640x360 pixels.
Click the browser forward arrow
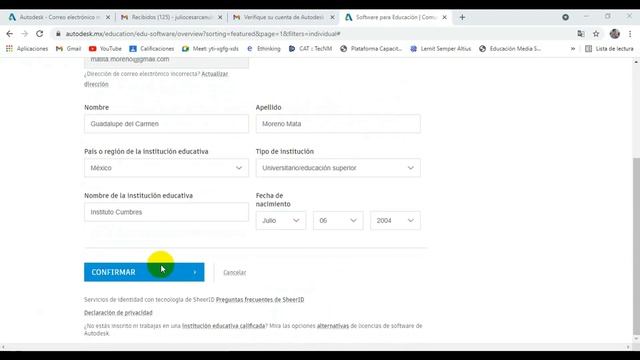pyautogui.click(x=24, y=34)
